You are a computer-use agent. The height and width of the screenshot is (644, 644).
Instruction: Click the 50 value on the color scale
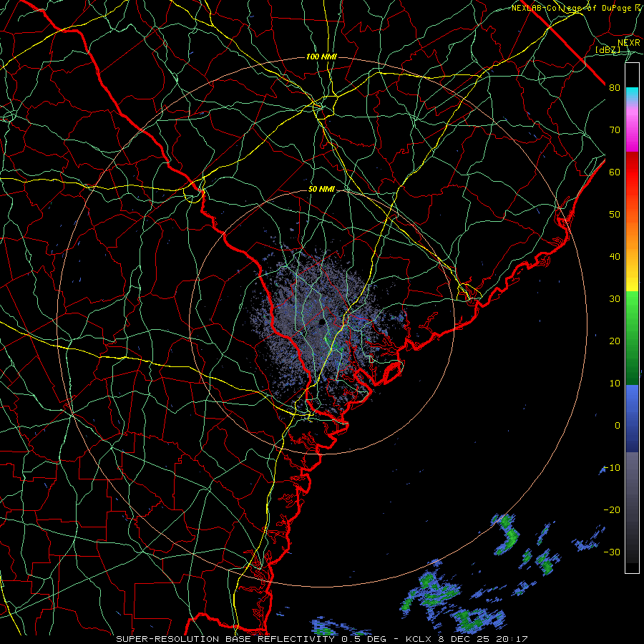click(x=615, y=215)
